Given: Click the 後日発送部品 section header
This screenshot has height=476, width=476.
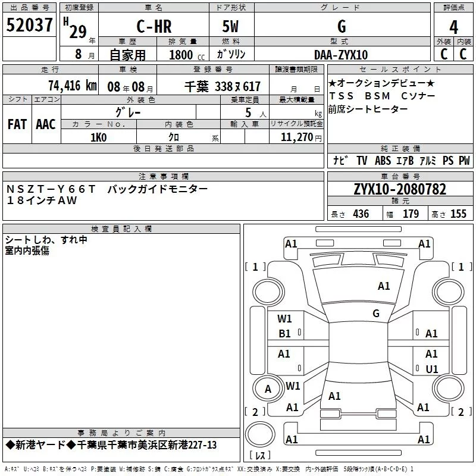Looking at the screenshot, I should tap(163, 148).
